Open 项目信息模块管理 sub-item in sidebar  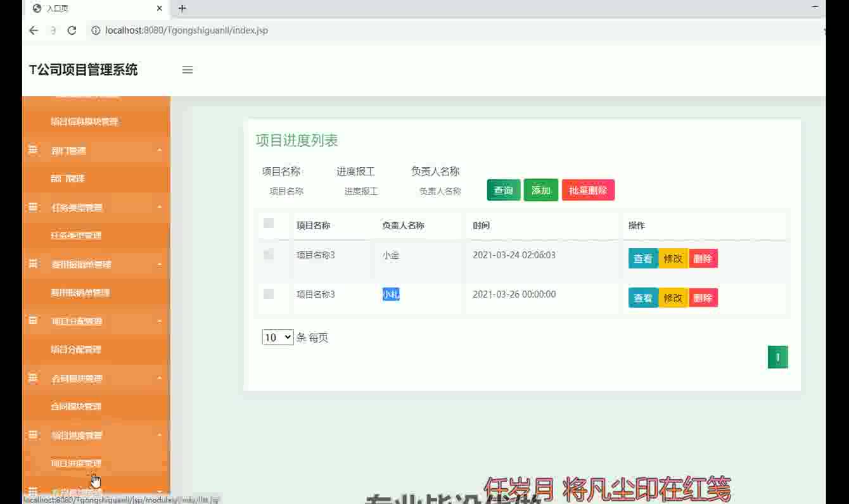[84, 122]
